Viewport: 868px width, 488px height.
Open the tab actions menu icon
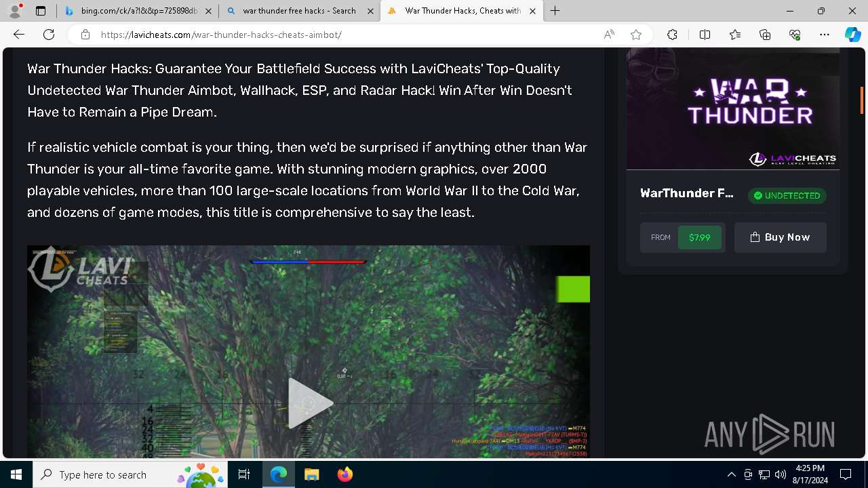(41, 11)
